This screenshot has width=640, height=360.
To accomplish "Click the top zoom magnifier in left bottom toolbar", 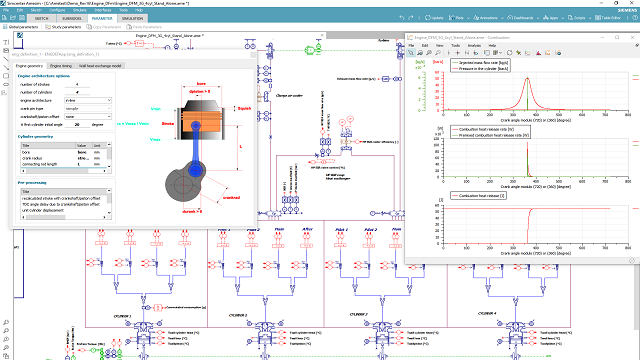I will (6, 322).
